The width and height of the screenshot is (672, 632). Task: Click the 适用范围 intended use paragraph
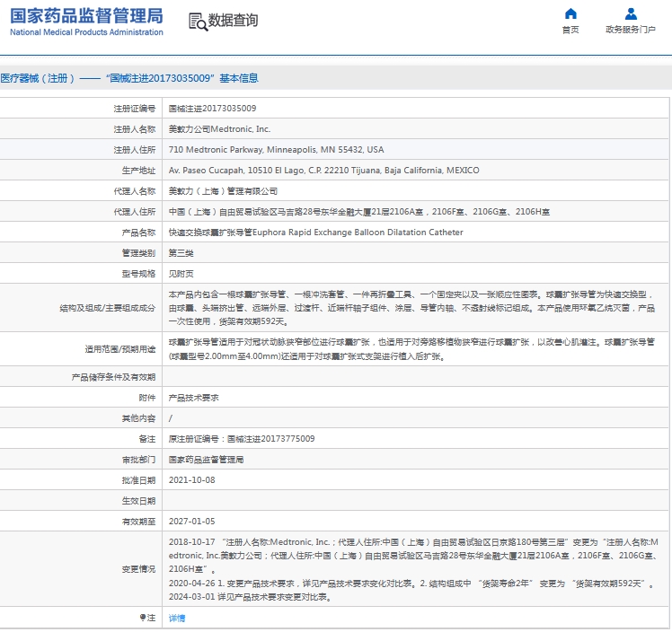coord(411,349)
